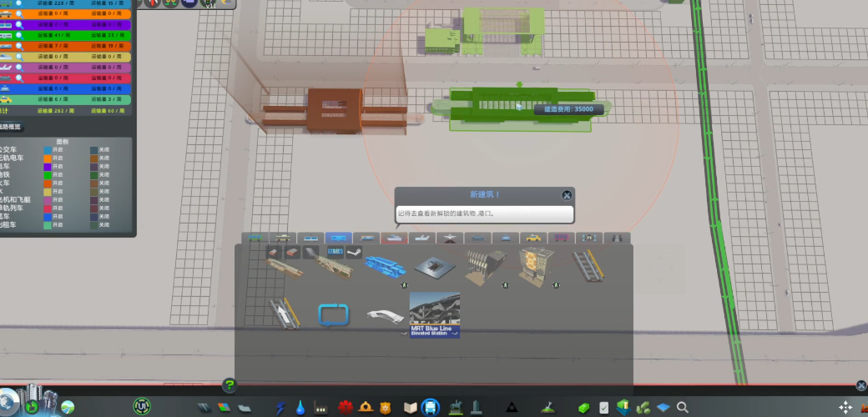Screen dimensions: 868x417
Task: Close the new building notification popup
Action: (x=567, y=195)
